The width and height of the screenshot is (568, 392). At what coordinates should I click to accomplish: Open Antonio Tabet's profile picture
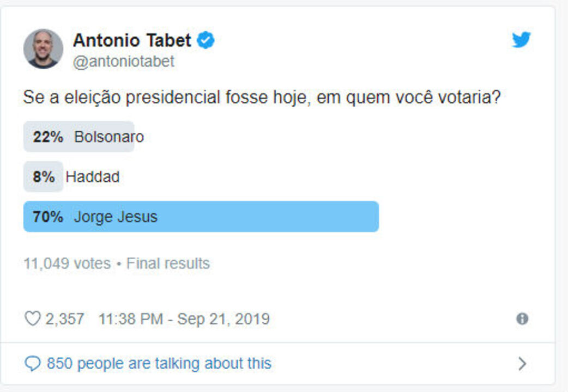[43, 49]
